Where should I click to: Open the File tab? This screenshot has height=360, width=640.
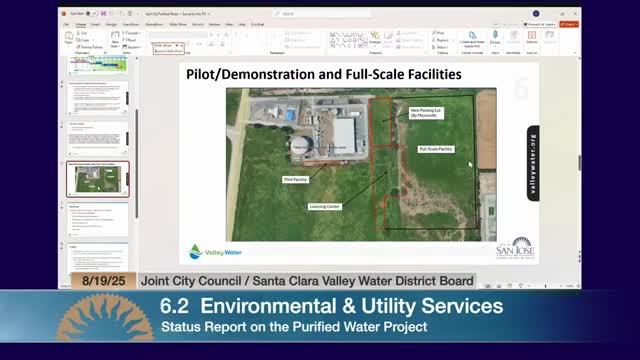[66, 24]
